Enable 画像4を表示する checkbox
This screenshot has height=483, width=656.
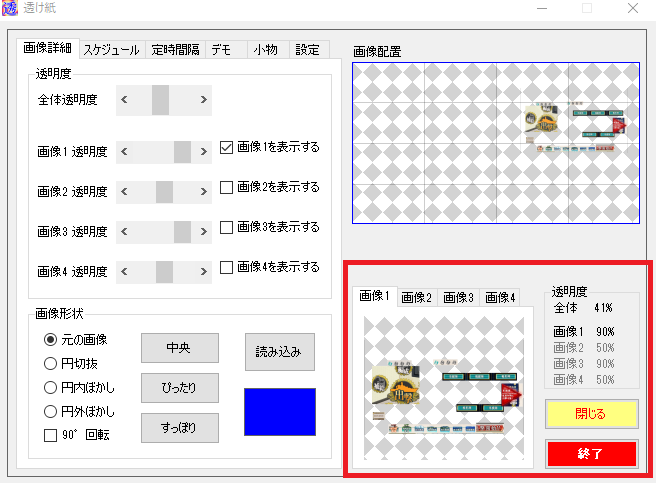click(x=226, y=267)
